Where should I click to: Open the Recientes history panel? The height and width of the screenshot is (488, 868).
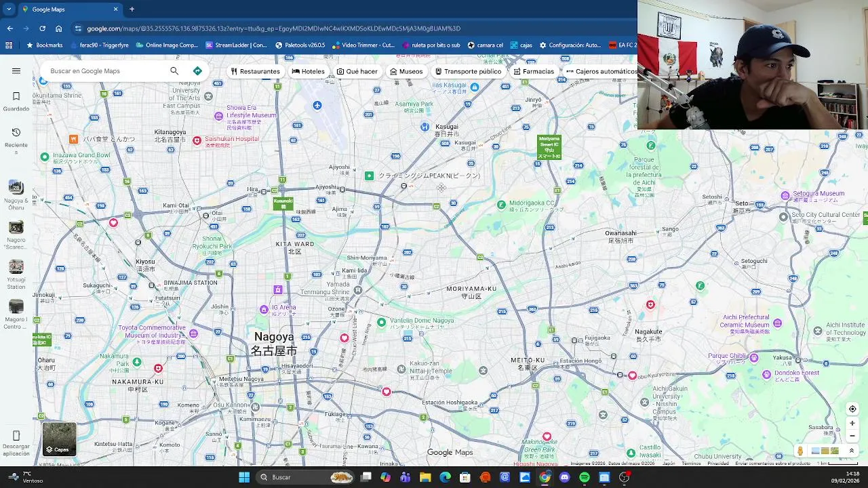click(x=16, y=140)
